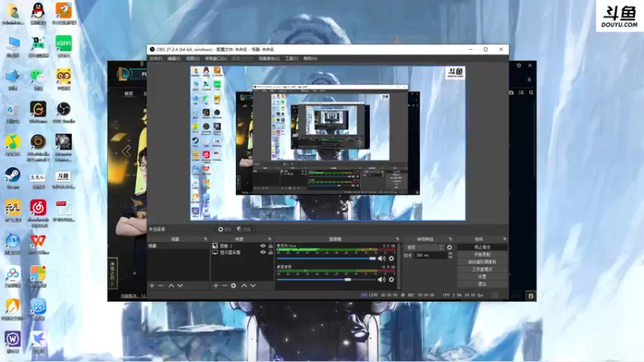This screenshot has height=362, width=644.
Task: Add a new scene with the plus icon
Action: [152, 286]
